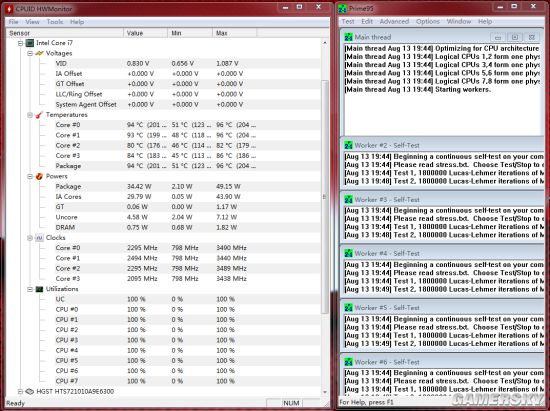Click the Intel Core i7 chip icon

[30, 43]
